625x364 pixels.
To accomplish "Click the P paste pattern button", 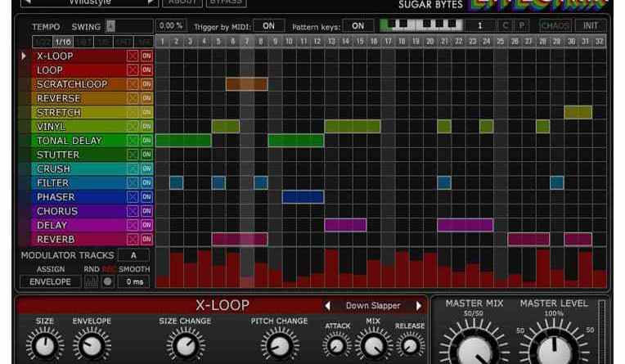I will pyautogui.click(x=521, y=26).
